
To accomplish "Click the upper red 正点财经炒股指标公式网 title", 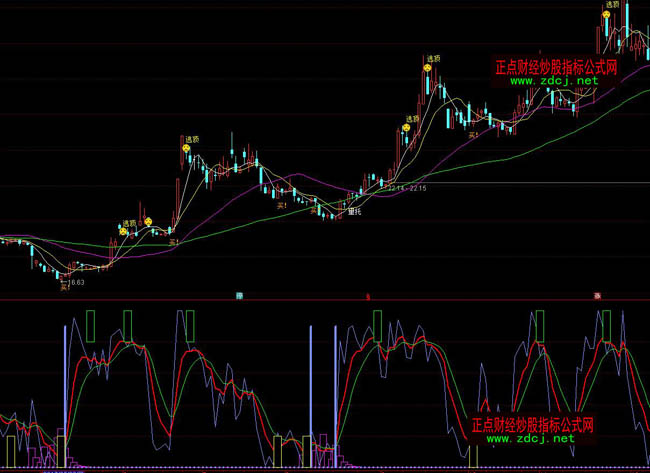I will click(556, 67).
